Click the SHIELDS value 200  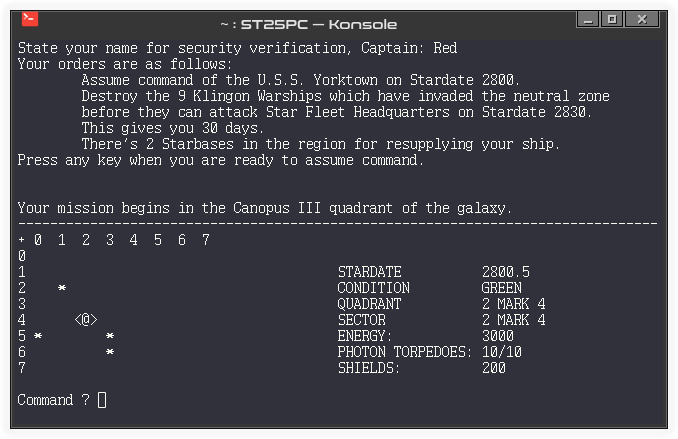point(493,368)
